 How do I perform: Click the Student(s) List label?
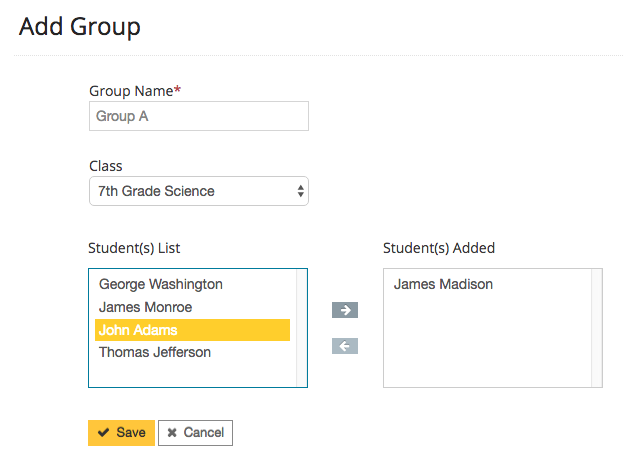tap(134, 247)
